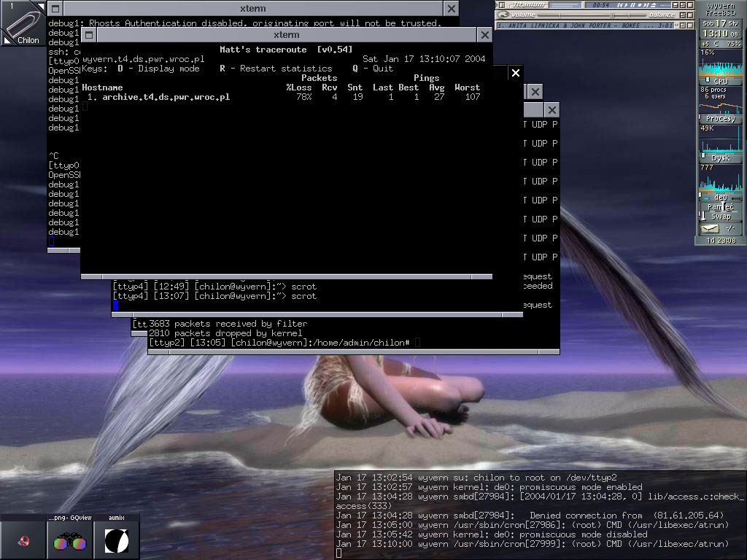Click the red app icon in bottom-left corner
747x560 pixels.
23,541
